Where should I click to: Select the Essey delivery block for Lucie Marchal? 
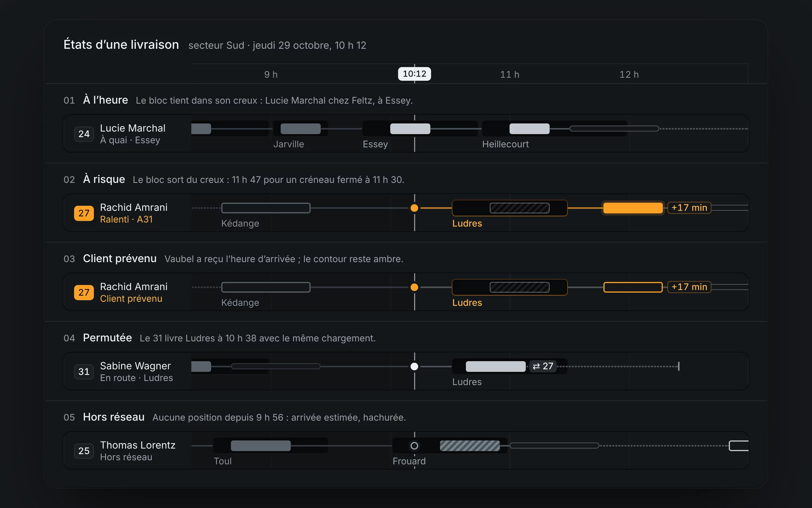pos(410,129)
